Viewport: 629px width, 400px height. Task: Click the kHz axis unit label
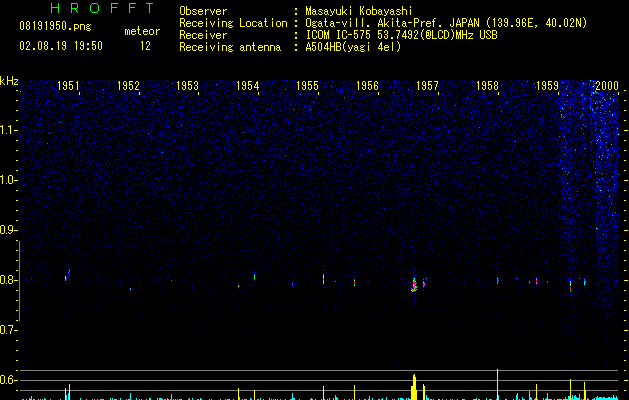(9, 81)
